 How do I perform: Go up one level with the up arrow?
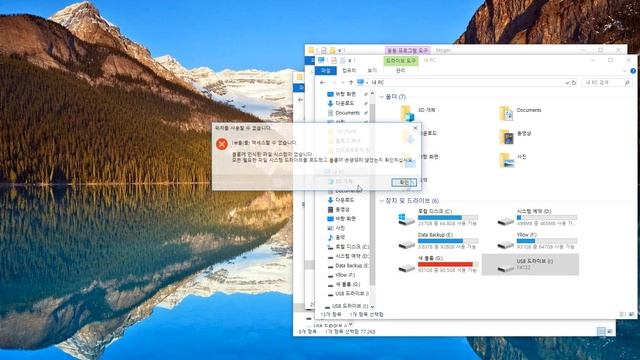351,82
